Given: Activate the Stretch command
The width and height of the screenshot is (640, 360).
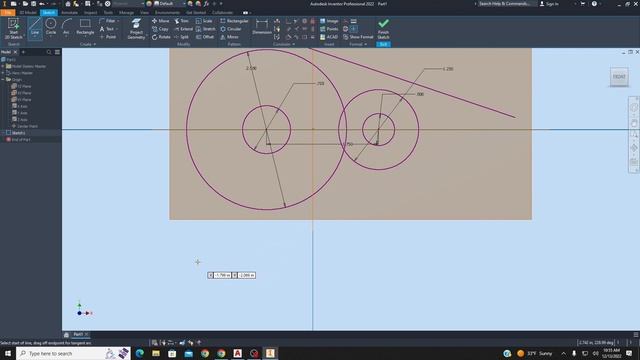Looking at the screenshot, I should coord(205,29).
